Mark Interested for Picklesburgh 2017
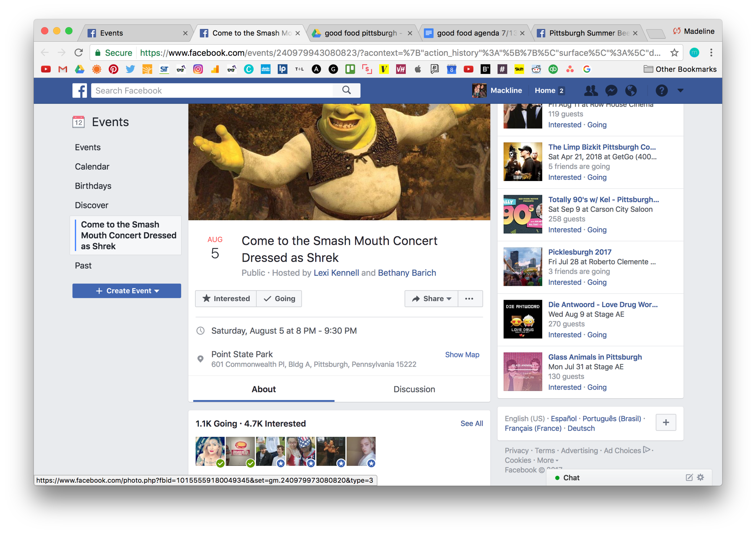Viewport: 756px width, 534px height. point(565,282)
